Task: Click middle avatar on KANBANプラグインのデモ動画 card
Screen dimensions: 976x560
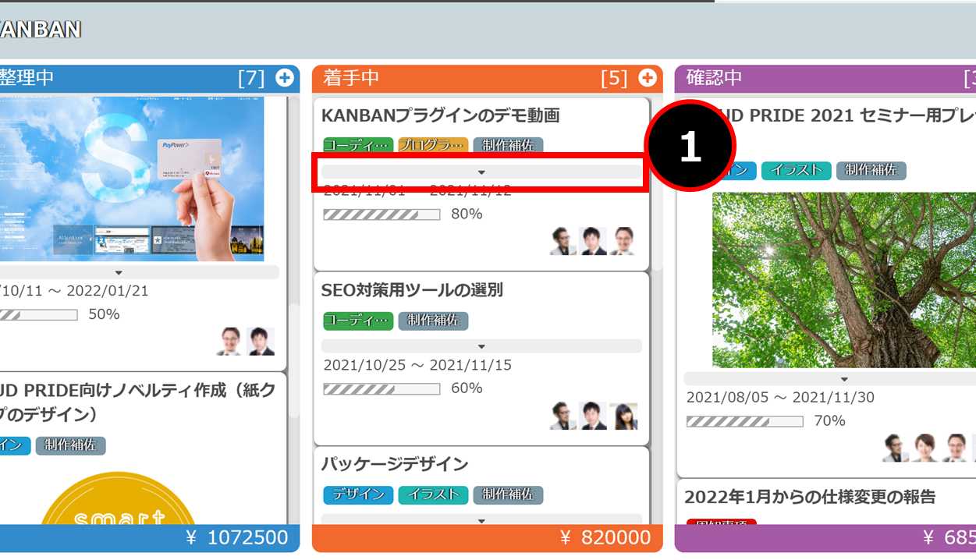Action: (x=593, y=241)
